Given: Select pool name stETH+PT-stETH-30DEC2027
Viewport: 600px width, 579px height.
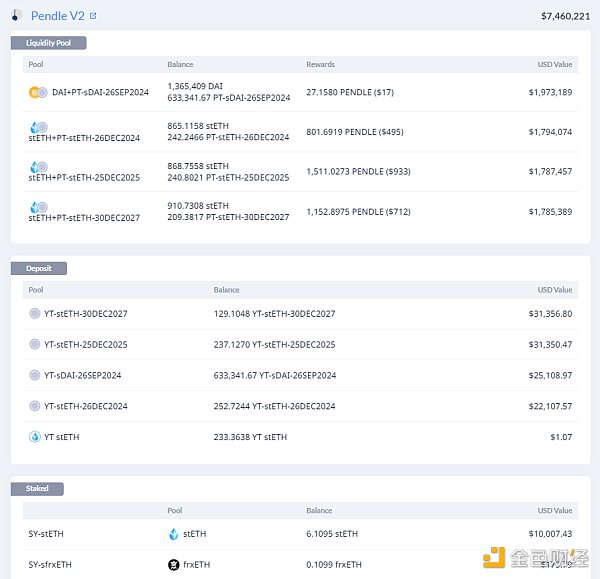Looking at the screenshot, I should tap(84, 218).
